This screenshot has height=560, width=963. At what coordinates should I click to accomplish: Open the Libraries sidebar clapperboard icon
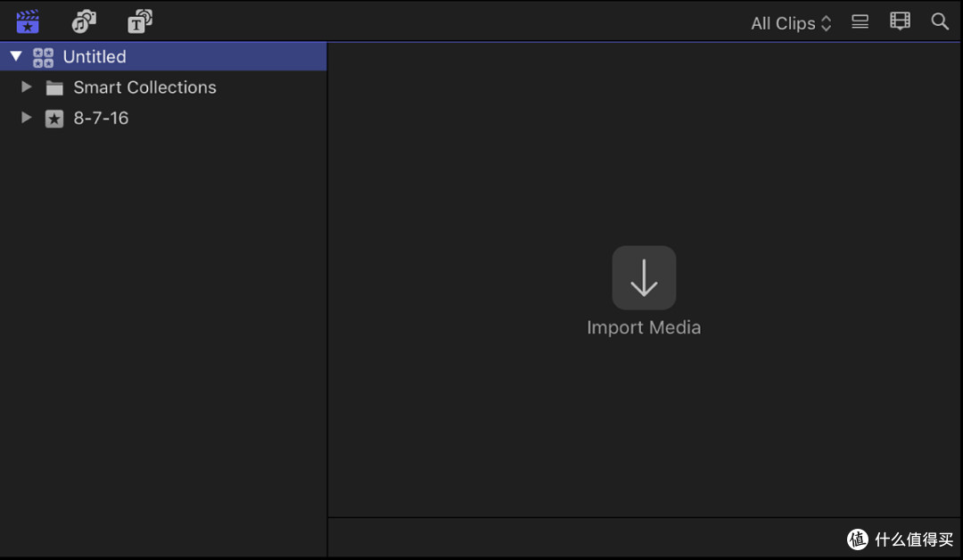pyautogui.click(x=28, y=21)
